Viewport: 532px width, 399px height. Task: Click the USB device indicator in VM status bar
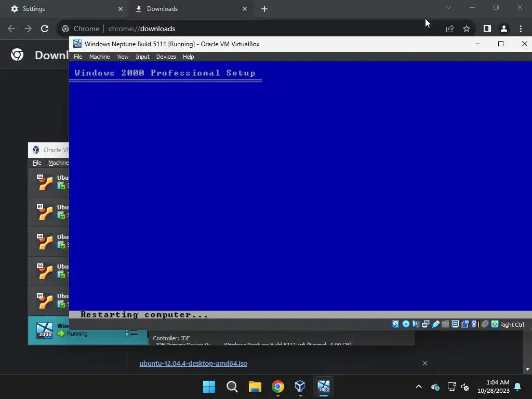(x=436, y=324)
